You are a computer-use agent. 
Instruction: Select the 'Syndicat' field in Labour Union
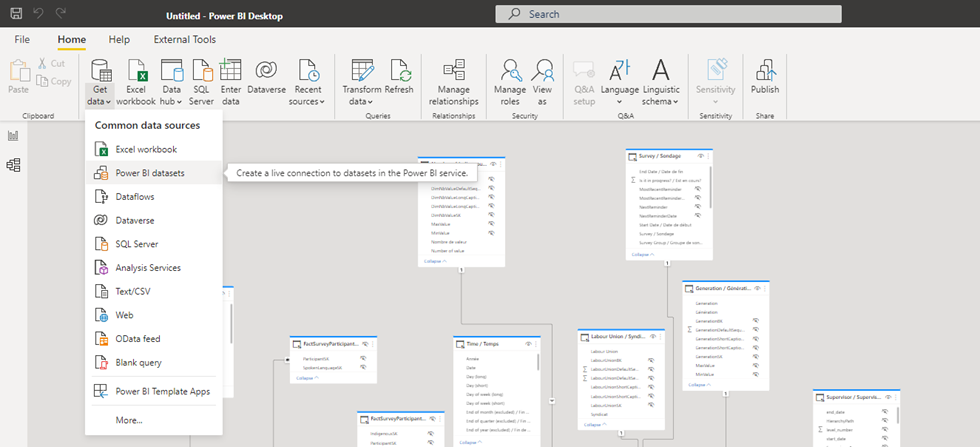coord(599,414)
